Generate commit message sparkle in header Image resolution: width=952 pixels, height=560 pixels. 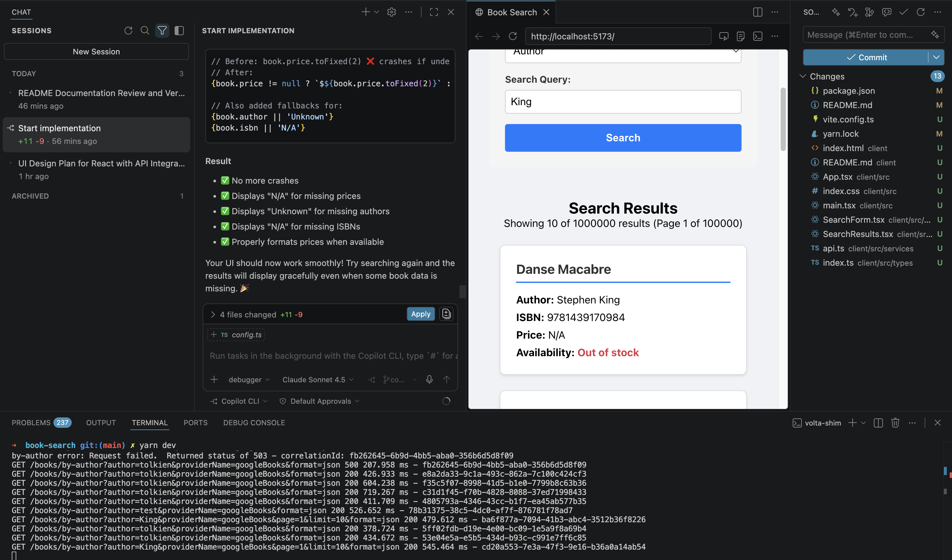(x=836, y=12)
